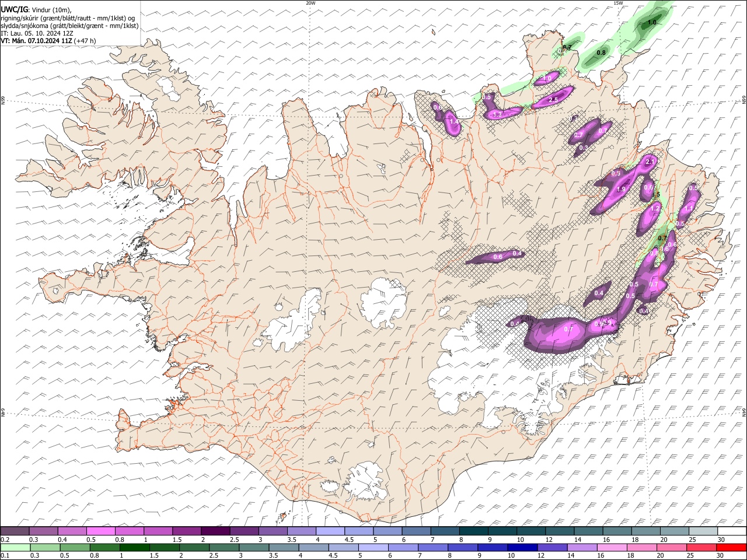Click the 'UWC/IG: Vindur (10m)' title text
The height and width of the screenshot is (560, 747).
36,9
